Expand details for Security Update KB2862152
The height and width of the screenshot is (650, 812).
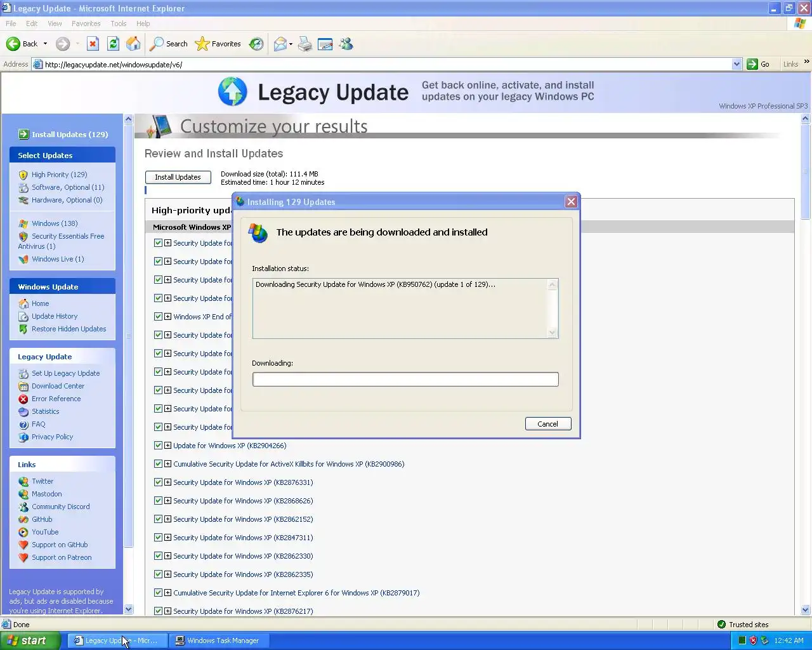point(167,519)
